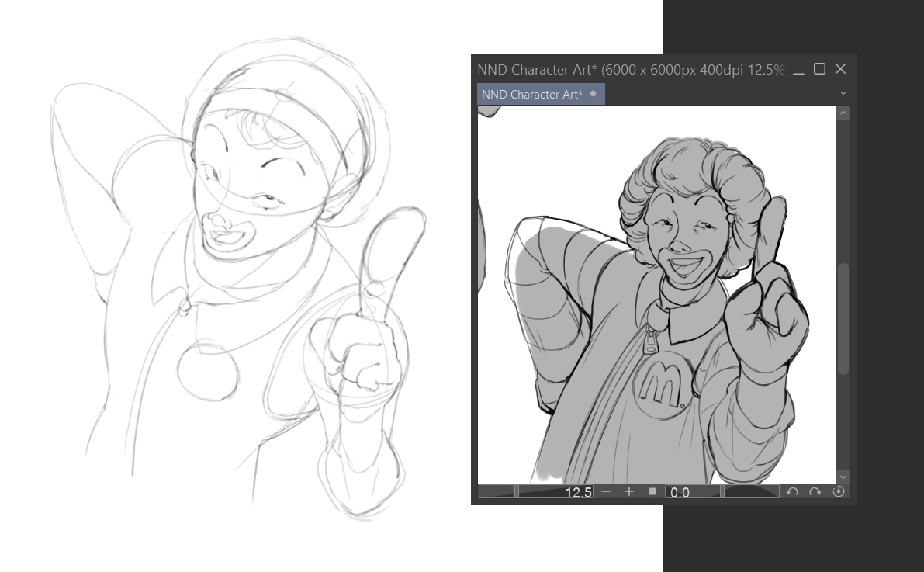Minimize the NND Character Art window

[x=799, y=70]
